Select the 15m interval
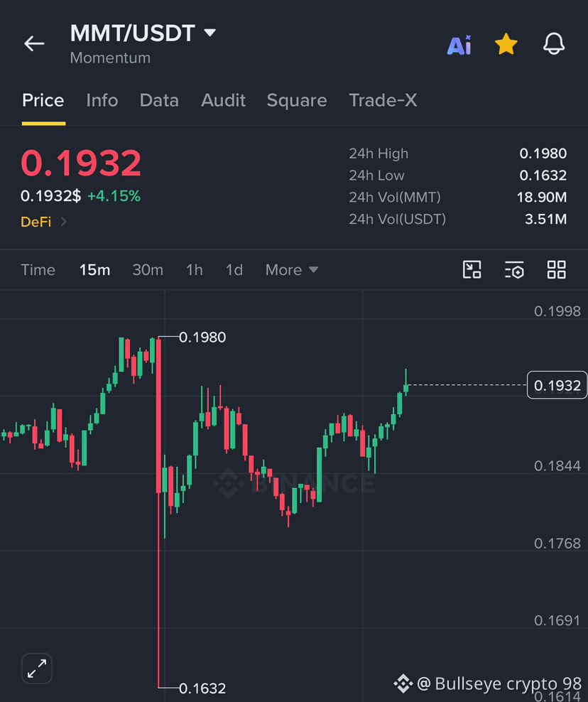The image size is (588, 702). tap(95, 270)
